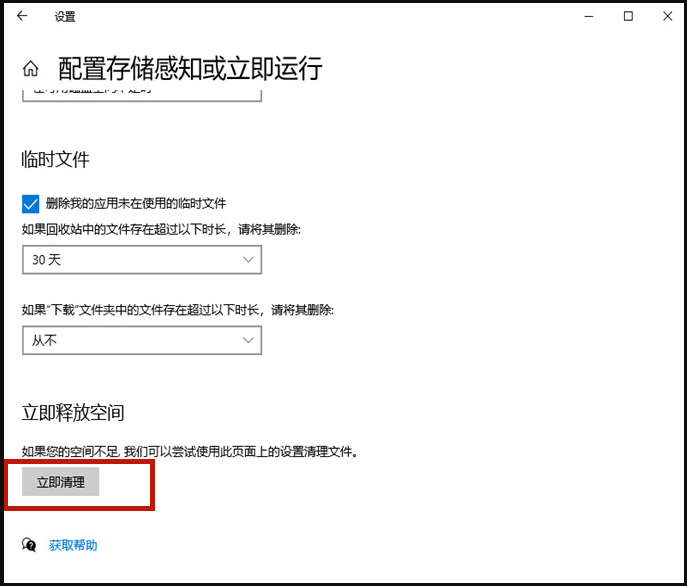Image resolution: width=687 pixels, height=586 pixels.
Task: Click the partially hidden dropdown at top
Action: pyautogui.click(x=141, y=93)
